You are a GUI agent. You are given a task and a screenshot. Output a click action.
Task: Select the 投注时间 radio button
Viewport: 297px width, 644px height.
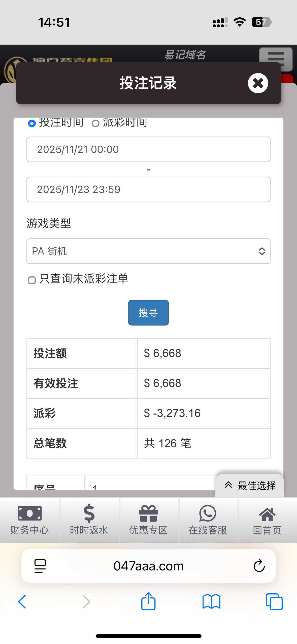coord(32,123)
